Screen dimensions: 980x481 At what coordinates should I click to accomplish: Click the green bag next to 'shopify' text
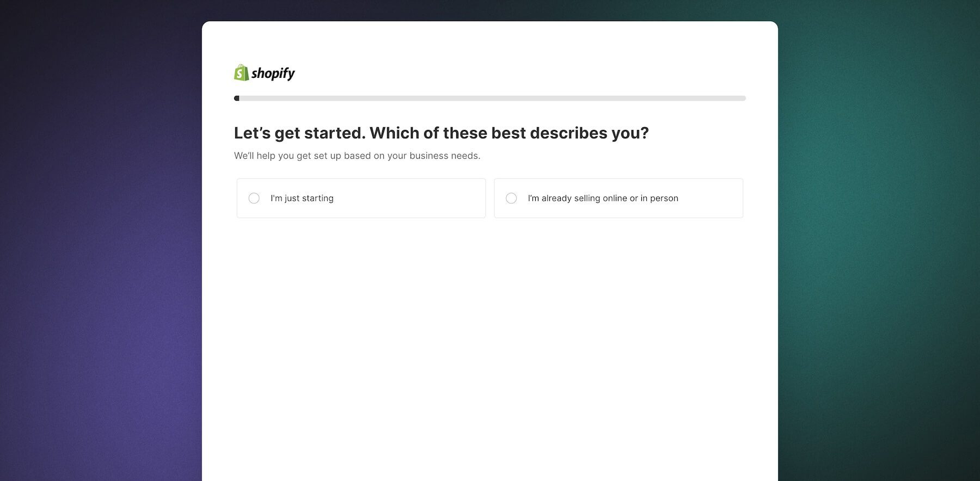241,72
